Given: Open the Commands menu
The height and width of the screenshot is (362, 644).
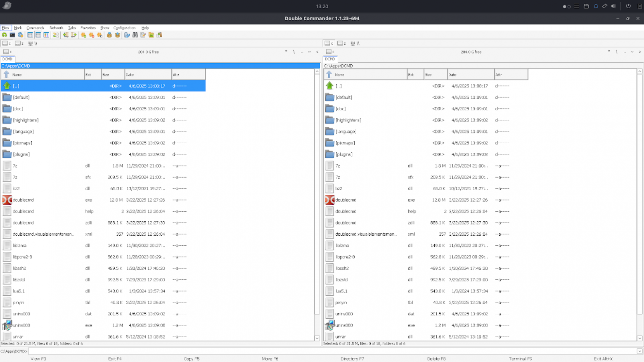Looking at the screenshot, I should [x=35, y=28].
